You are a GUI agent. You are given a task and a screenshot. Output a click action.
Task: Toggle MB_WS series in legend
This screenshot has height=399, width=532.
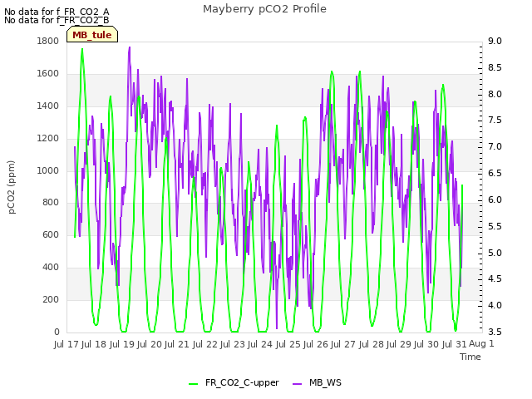pyautogui.click(x=325, y=382)
